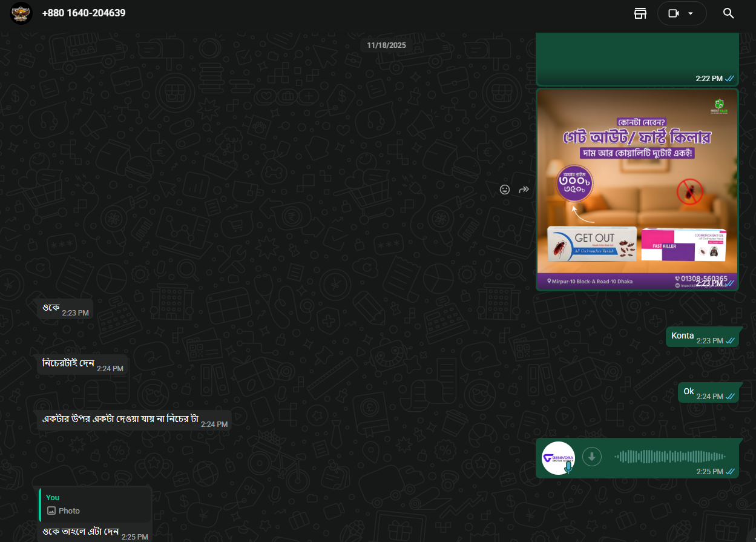The width and height of the screenshot is (756, 542).
Task: Download the voice message
Action: (591, 456)
